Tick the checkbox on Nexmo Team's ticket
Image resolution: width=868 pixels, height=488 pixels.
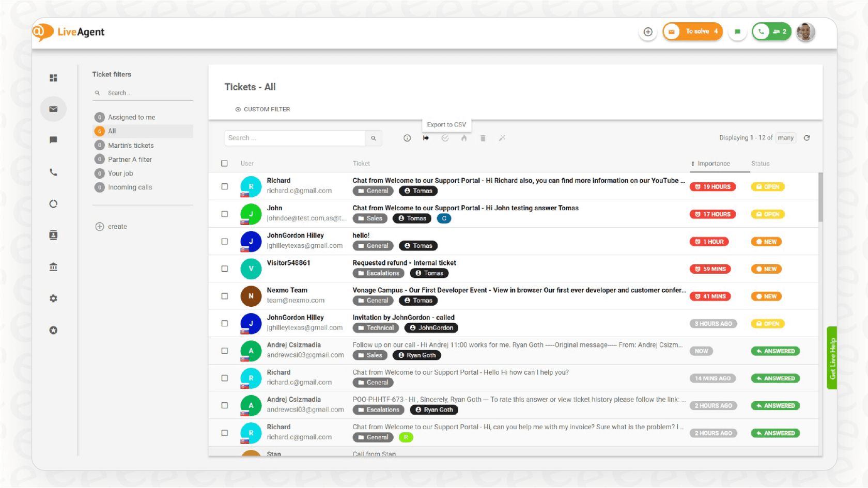224,296
